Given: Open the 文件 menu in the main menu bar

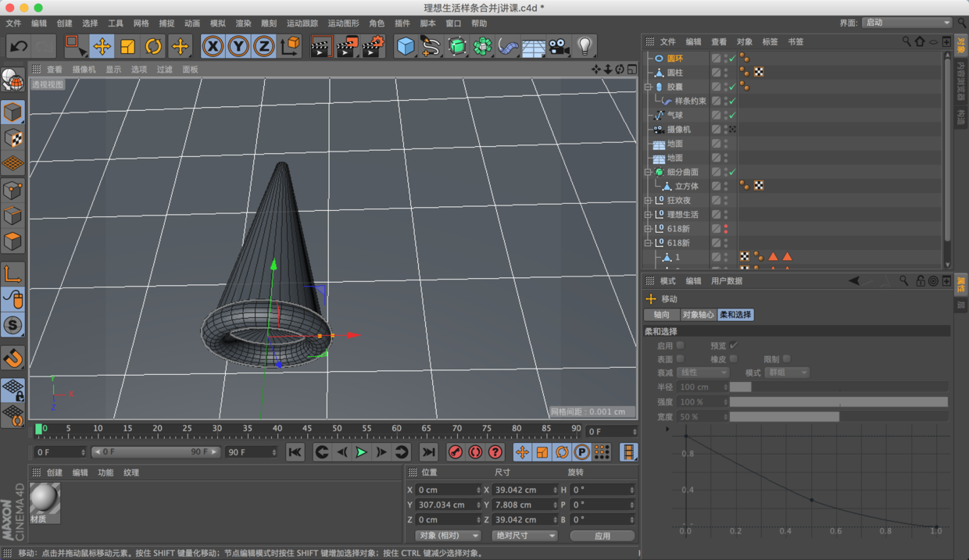Looking at the screenshot, I should [x=13, y=23].
